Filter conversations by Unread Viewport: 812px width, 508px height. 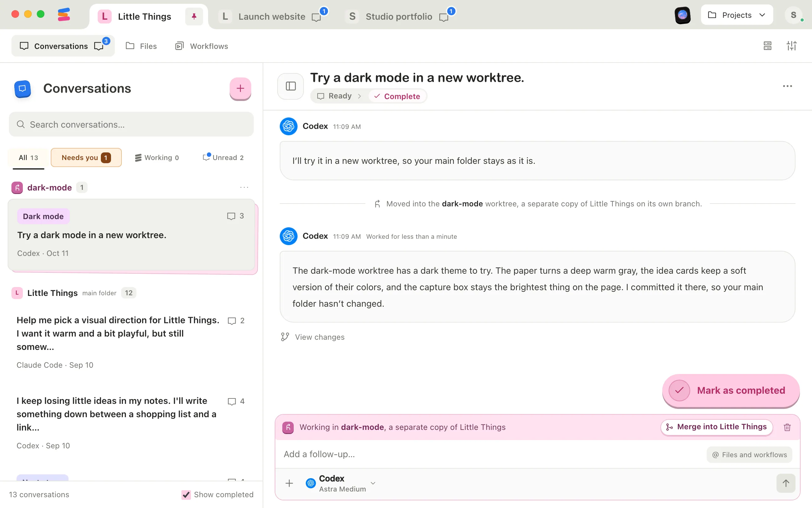[224, 157]
